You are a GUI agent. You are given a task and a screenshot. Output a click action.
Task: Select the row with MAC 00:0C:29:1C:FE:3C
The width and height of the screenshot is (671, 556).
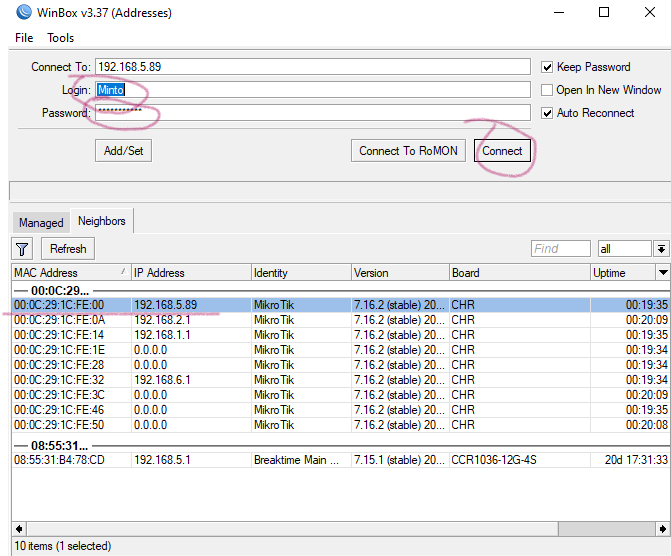340,395
